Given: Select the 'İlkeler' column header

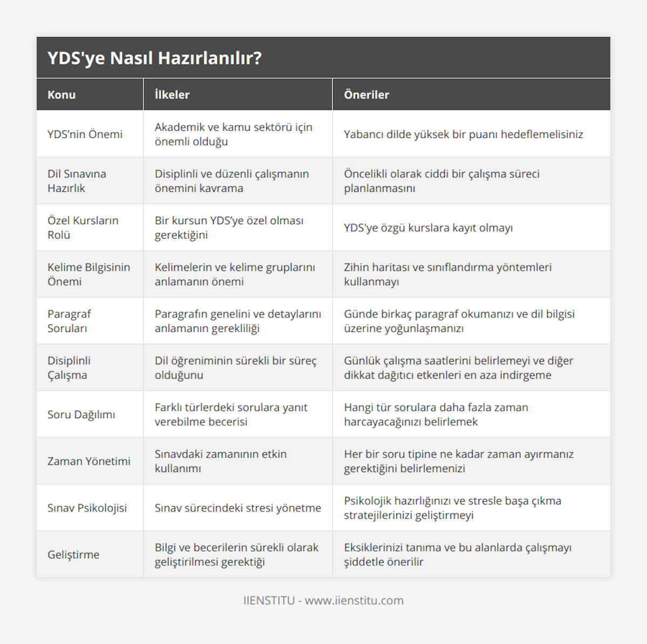Looking at the screenshot, I should point(172,95).
